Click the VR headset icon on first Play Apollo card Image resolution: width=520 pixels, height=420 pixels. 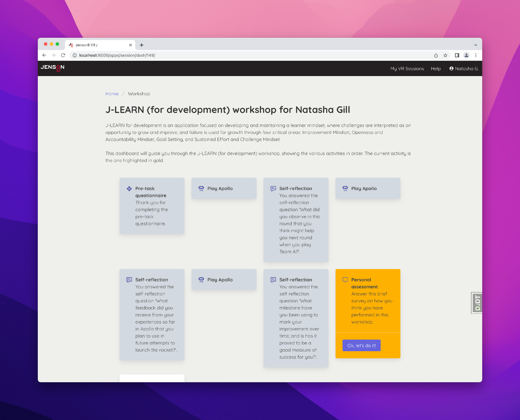(x=201, y=189)
